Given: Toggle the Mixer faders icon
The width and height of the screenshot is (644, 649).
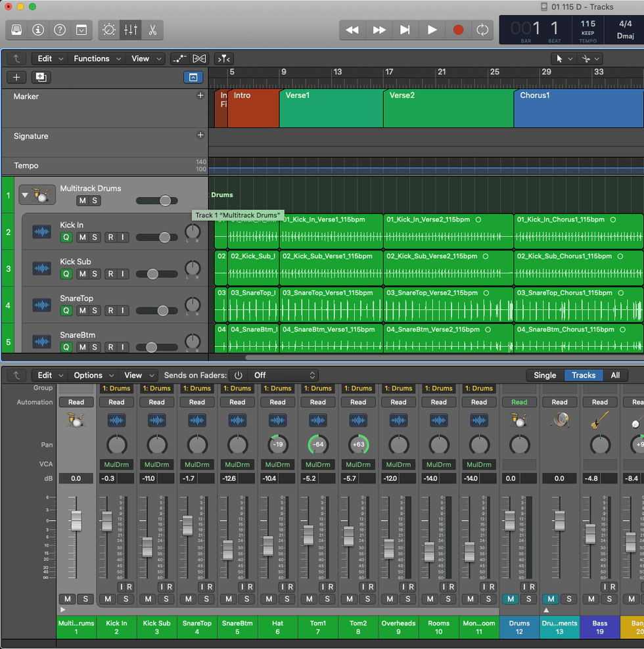Looking at the screenshot, I should tap(131, 30).
